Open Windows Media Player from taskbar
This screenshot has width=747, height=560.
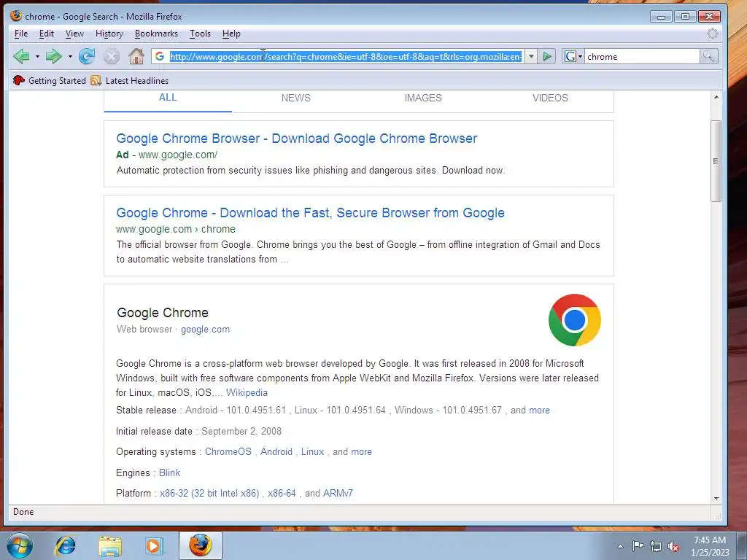pyautogui.click(x=153, y=545)
